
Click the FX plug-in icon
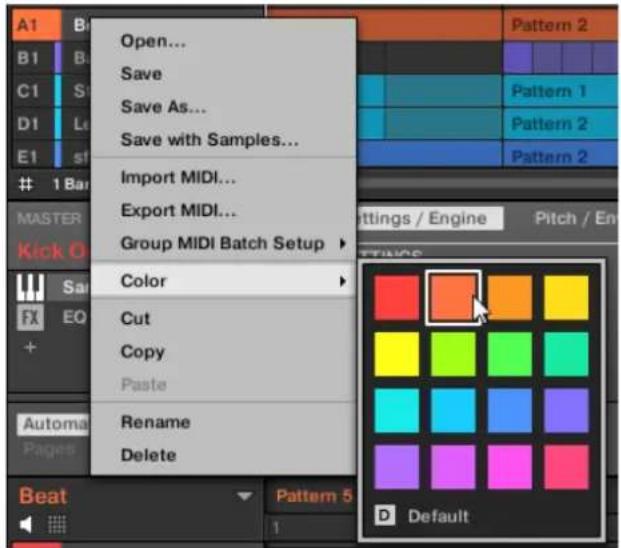pos(30,318)
